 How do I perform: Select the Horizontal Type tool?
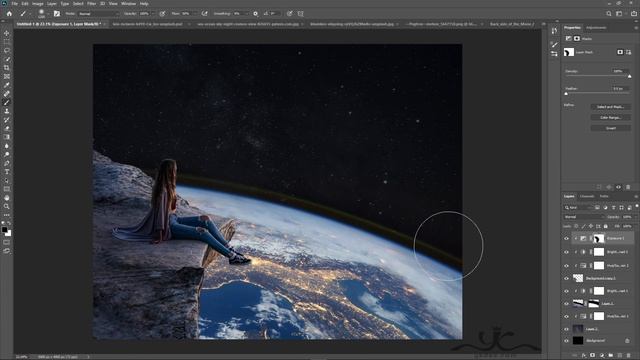tap(7, 172)
